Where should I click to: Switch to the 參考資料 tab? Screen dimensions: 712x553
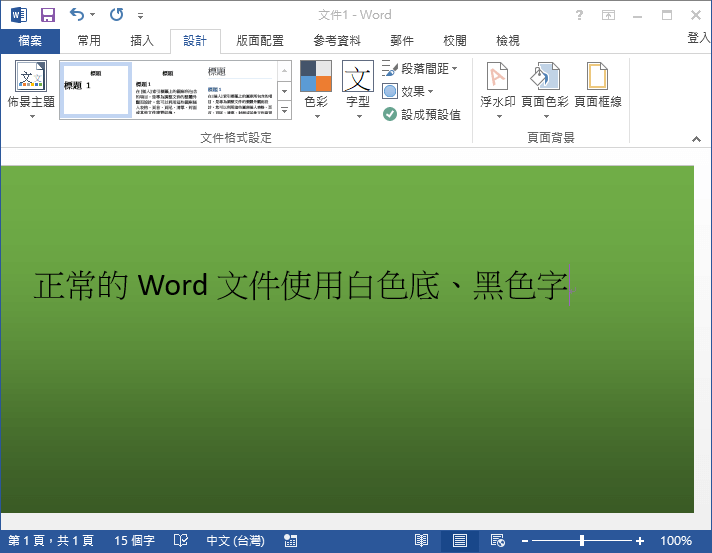coord(337,41)
